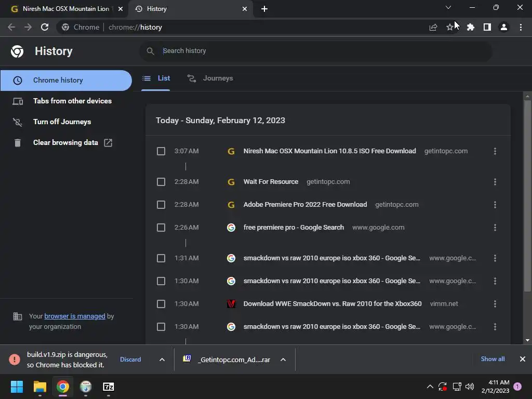Close the History tab
This screenshot has height=399, width=532.
pos(245,9)
